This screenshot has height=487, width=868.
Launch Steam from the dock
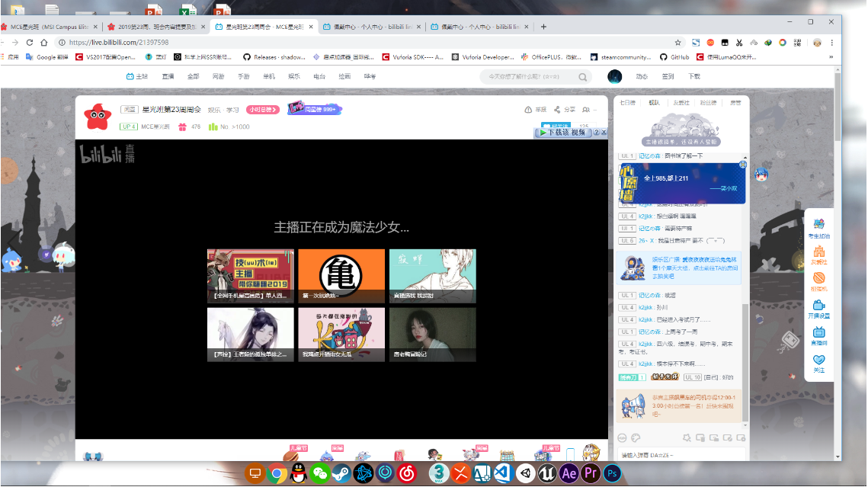pyautogui.click(x=341, y=473)
